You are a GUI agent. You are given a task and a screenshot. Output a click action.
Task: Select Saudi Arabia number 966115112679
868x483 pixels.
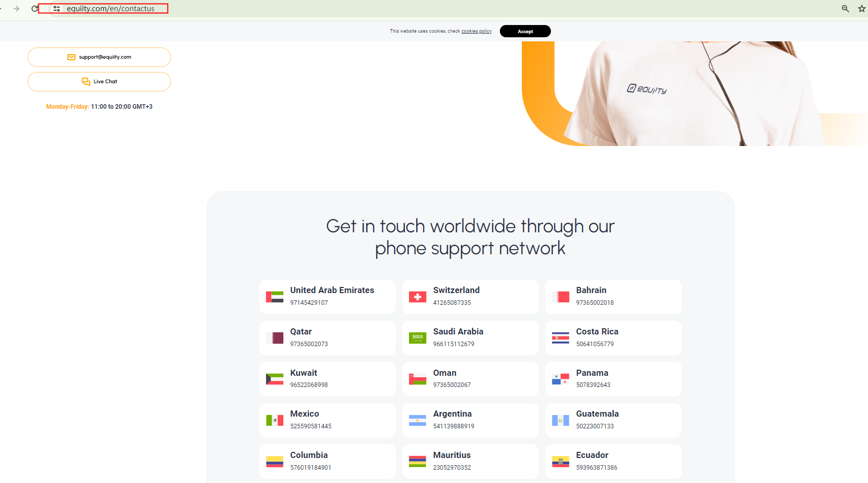454,344
